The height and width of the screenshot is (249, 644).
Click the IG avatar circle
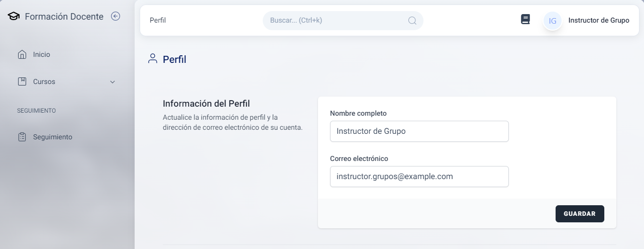coord(553,21)
